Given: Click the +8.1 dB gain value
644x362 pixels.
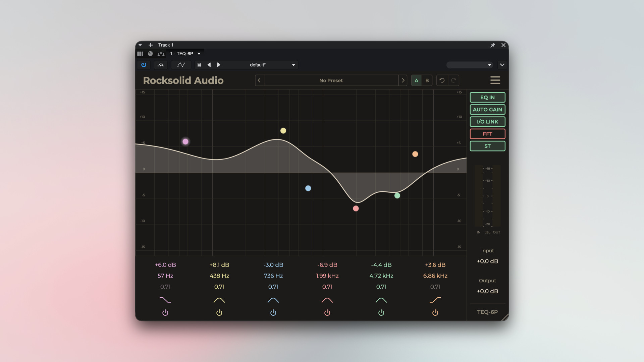Looking at the screenshot, I should (x=219, y=265).
